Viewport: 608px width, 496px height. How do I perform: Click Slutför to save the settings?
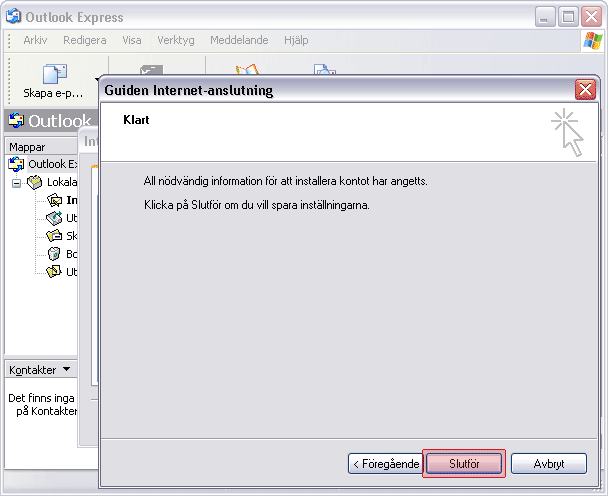tap(463, 464)
